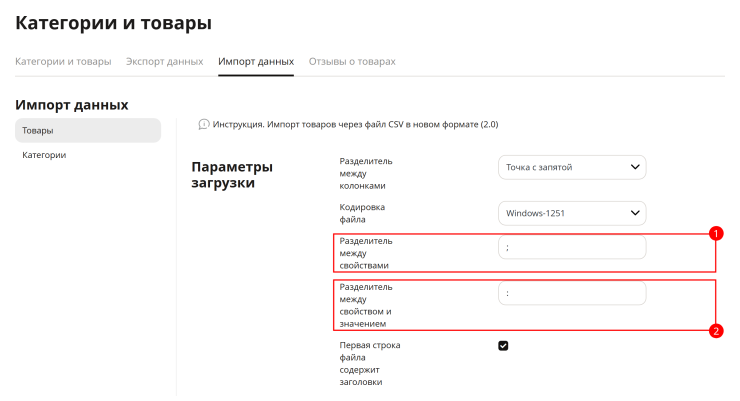The width and height of the screenshot is (740, 401).
Task: Click the 'Разделитель между свойствами' label
Action: (x=366, y=253)
